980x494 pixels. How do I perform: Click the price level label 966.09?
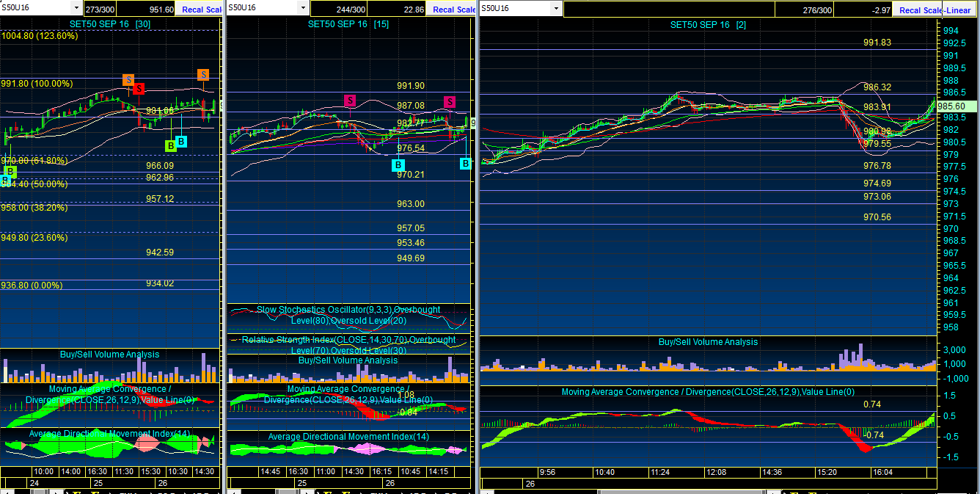(x=160, y=166)
